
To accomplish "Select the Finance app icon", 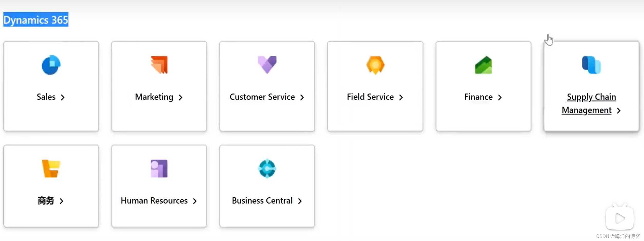I will click(x=483, y=65).
